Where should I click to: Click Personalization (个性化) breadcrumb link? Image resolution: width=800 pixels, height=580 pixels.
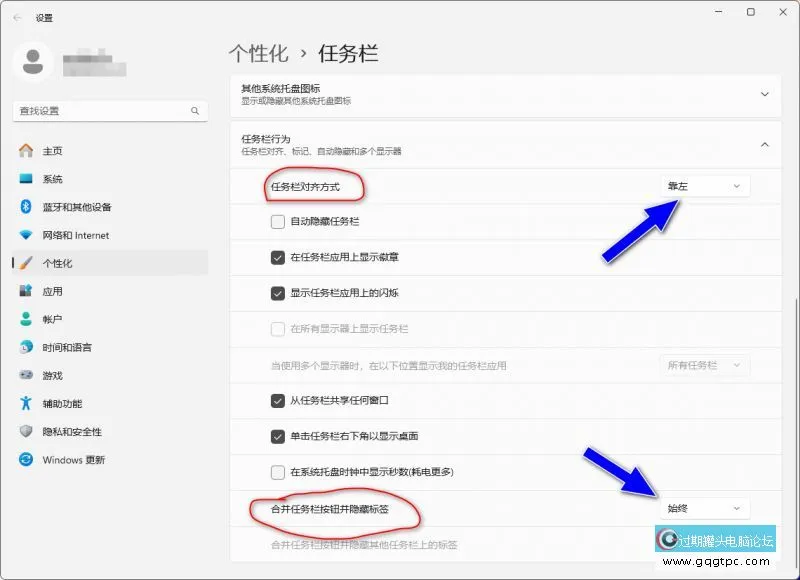click(x=258, y=53)
